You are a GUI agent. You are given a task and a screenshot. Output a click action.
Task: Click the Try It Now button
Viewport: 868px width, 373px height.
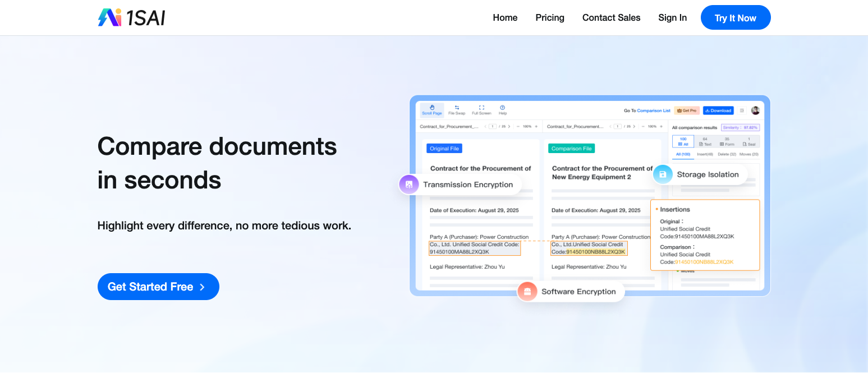(736, 18)
